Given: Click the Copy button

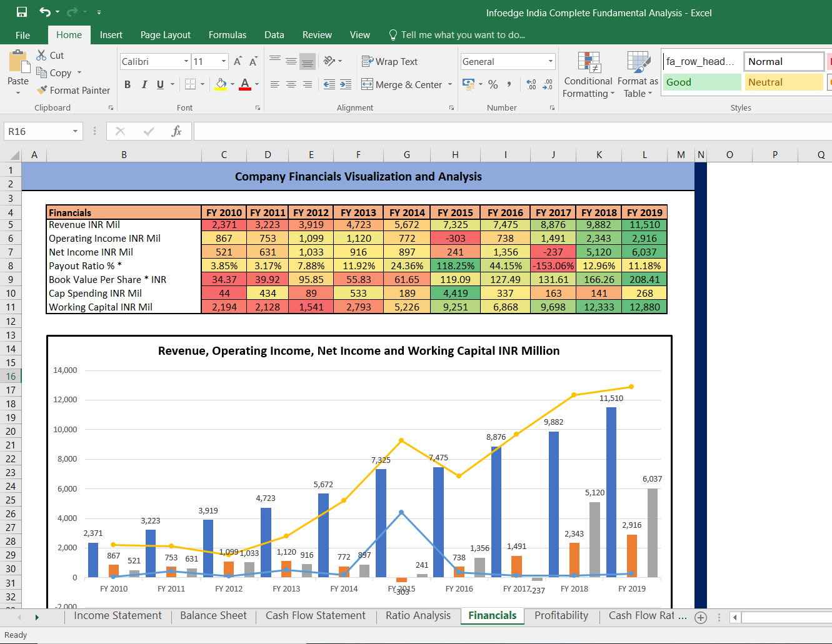Looking at the screenshot, I should pos(54,72).
